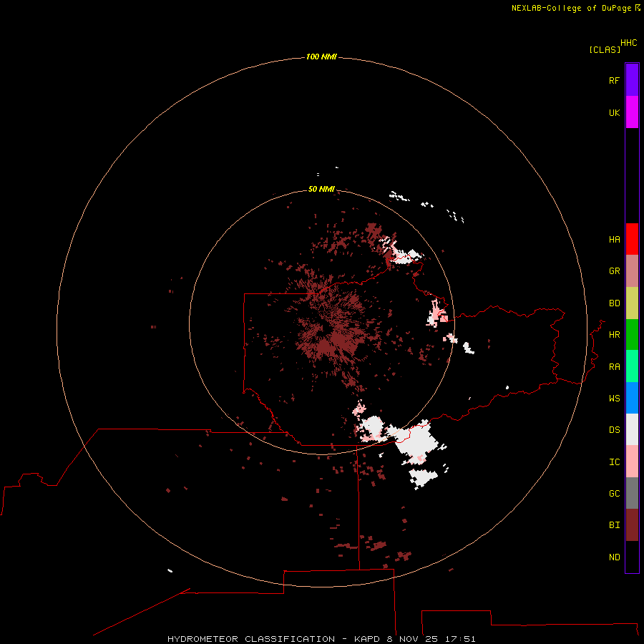Click the NEXLAB-College of DuPage text
644x644 pixels.
[571, 8]
